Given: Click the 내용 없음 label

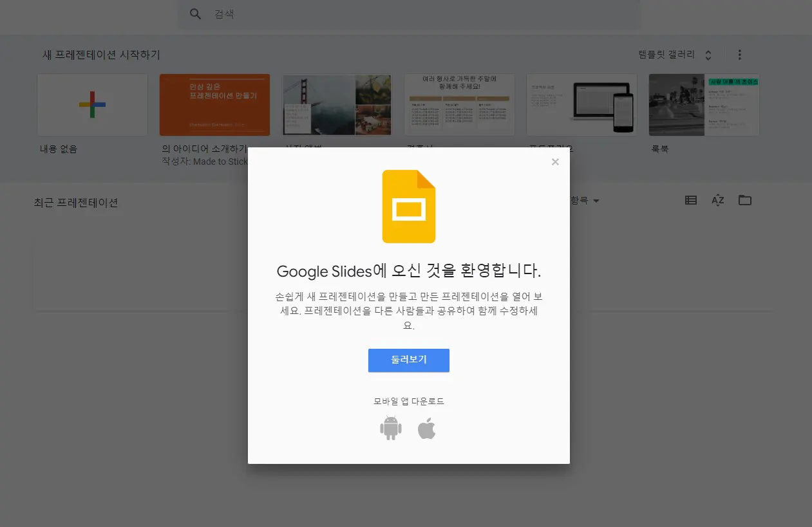Looking at the screenshot, I should [59, 149].
